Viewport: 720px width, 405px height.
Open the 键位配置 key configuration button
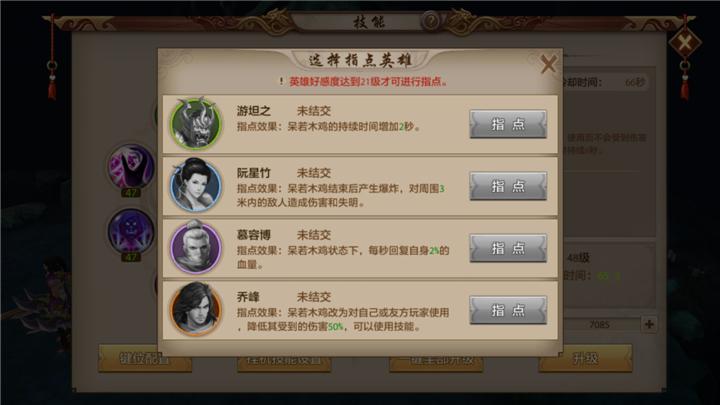click(145, 358)
